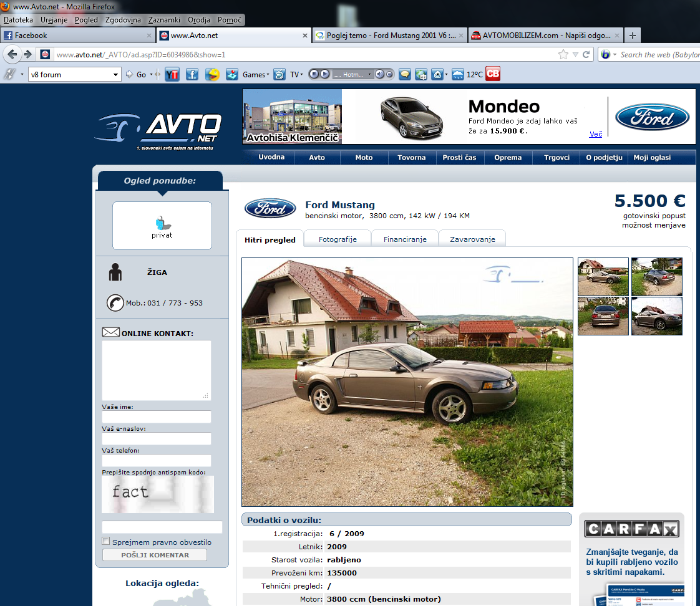
Task: Open the Facebook toolbar icon
Action: point(192,75)
